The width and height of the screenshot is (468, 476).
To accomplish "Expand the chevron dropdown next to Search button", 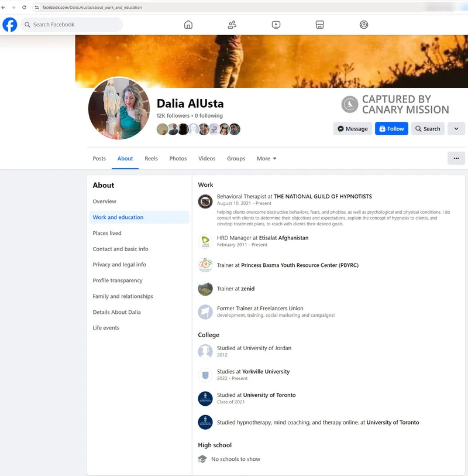I will [x=456, y=129].
